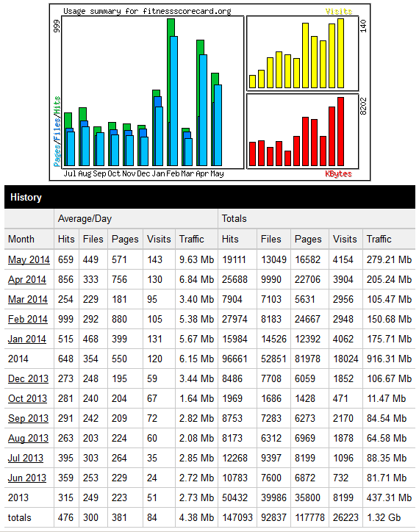Open the Sep 2013 month link
This screenshot has height=532, width=419.
(x=28, y=418)
